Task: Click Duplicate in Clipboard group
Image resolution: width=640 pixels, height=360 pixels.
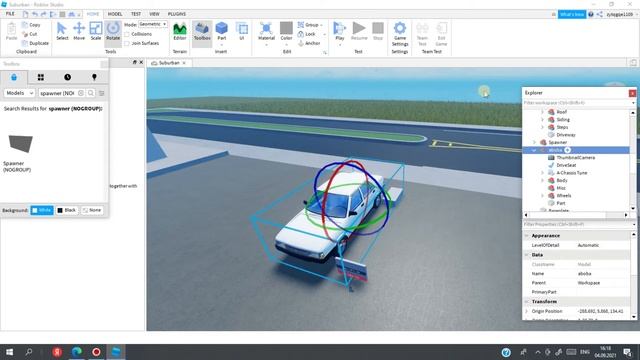Action: point(35,43)
